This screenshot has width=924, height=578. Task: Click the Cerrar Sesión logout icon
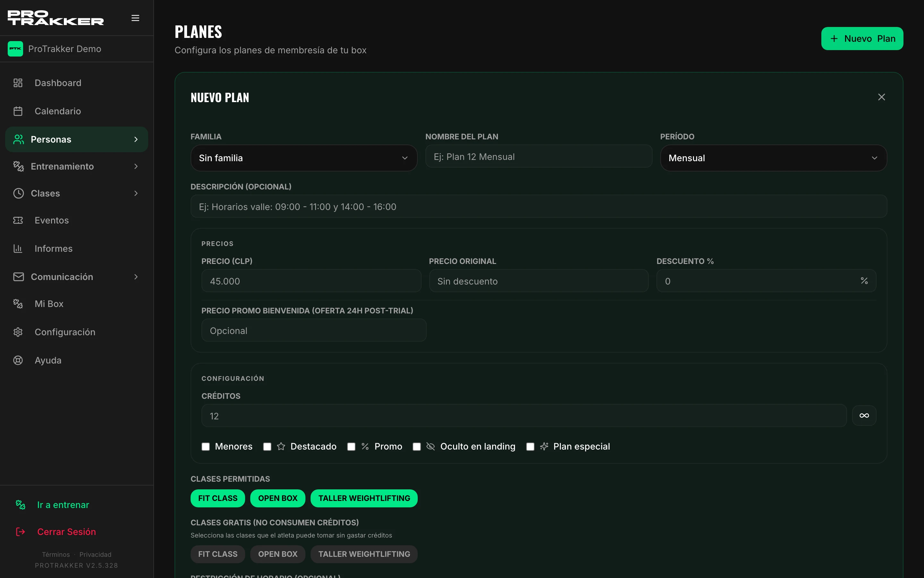(20, 532)
